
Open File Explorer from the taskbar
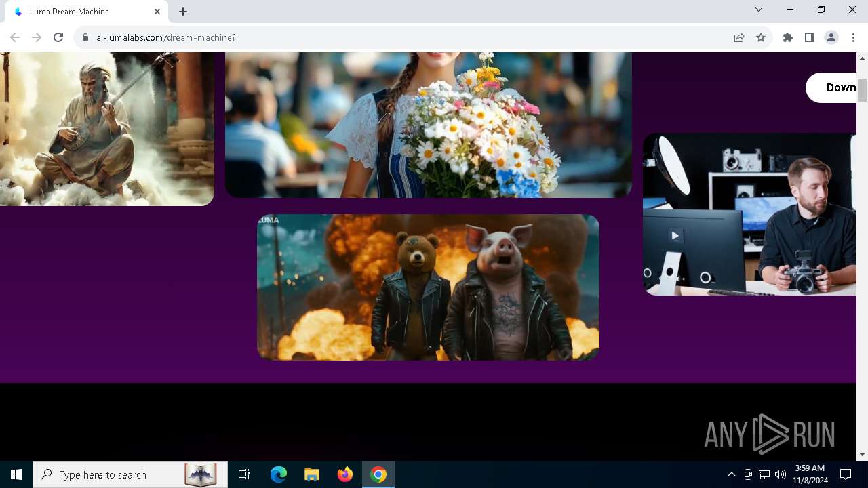pyautogui.click(x=312, y=474)
